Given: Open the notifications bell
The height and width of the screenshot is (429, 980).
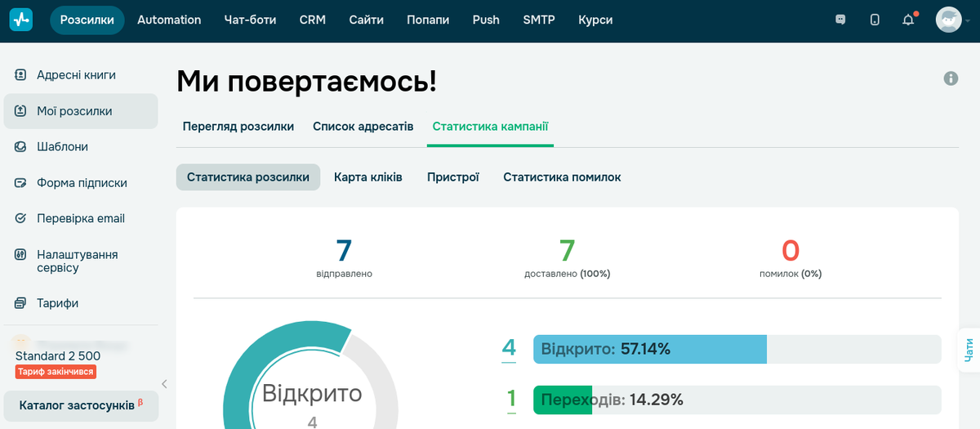Looking at the screenshot, I should 909,20.
